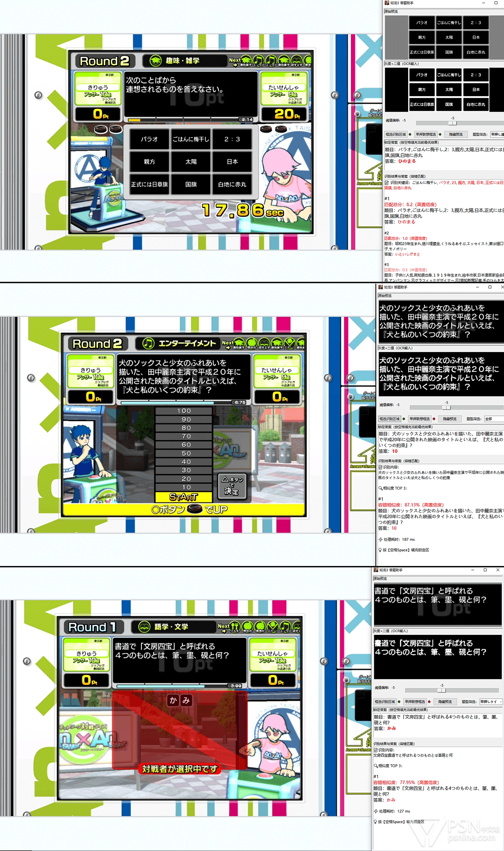Click red status dot in 早押しクイ filter window
This screenshot has width=504, height=851.
[x=429, y=701]
